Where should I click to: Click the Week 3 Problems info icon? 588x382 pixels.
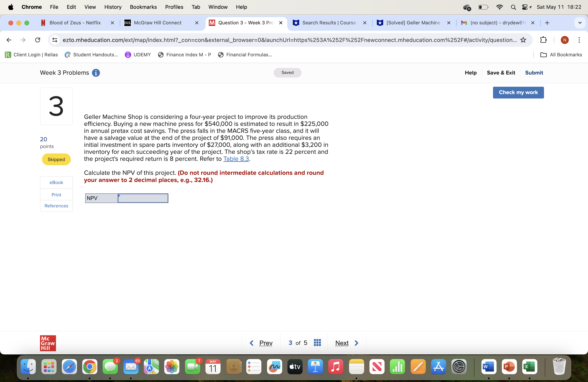(96, 73)
